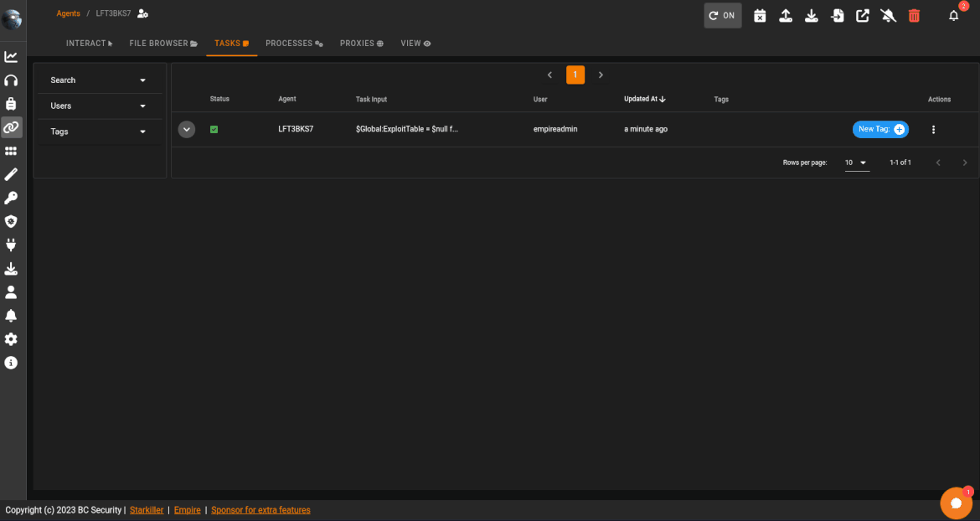This screenshot has height=521, width=980.
Task: Click the red trash delete agent icon
Action: [914, 16]
